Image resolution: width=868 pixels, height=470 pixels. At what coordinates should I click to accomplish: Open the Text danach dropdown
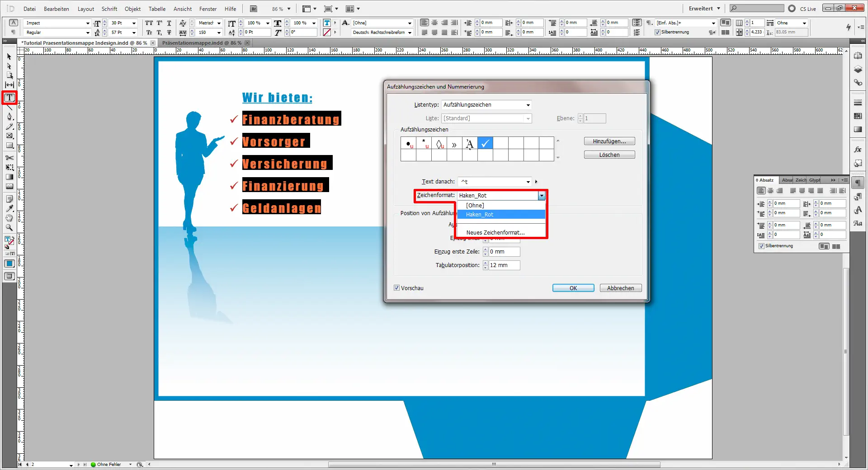pyautogui.click(x=527, y=182)
